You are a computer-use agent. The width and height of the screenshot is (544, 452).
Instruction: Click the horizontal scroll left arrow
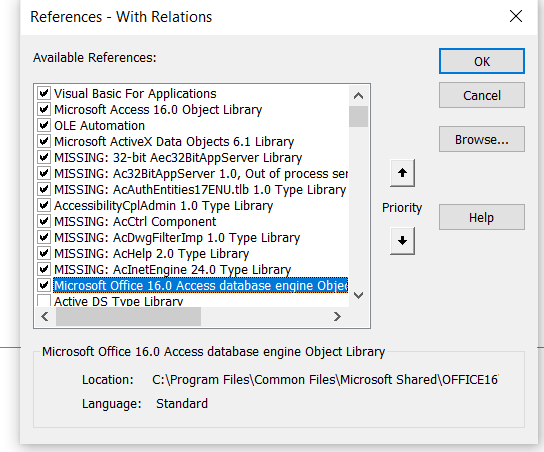point(45,316)
